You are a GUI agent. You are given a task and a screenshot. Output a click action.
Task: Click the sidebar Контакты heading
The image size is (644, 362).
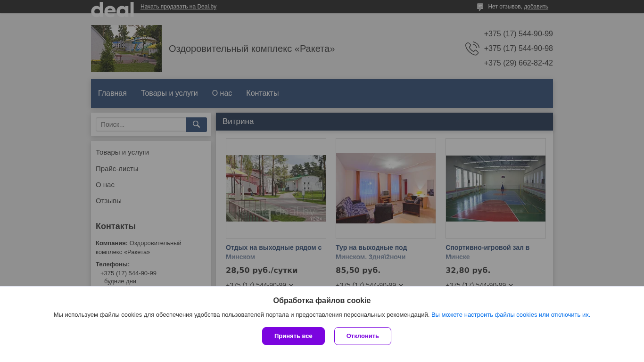(116, 226)
